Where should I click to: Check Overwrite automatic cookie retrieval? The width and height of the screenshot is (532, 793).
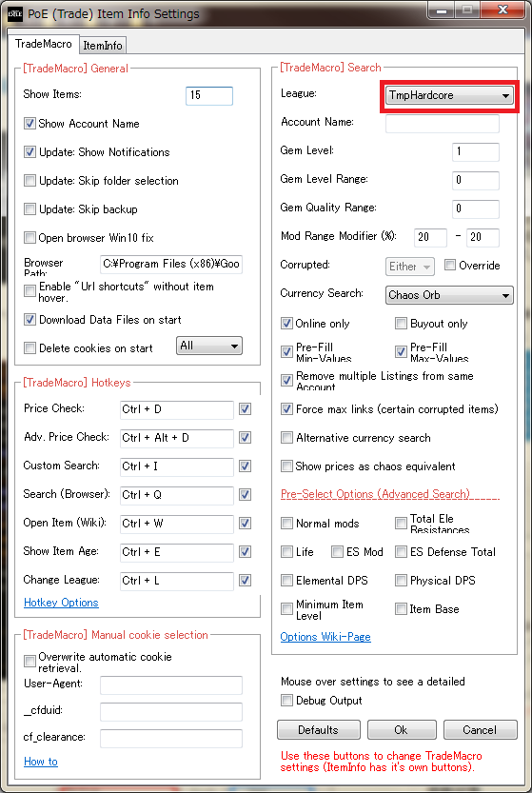30,661
